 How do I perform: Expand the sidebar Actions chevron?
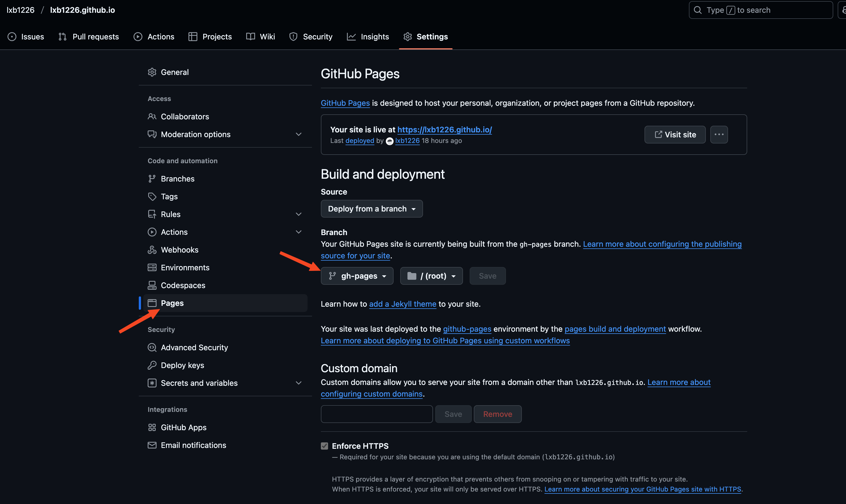point(299,232)
